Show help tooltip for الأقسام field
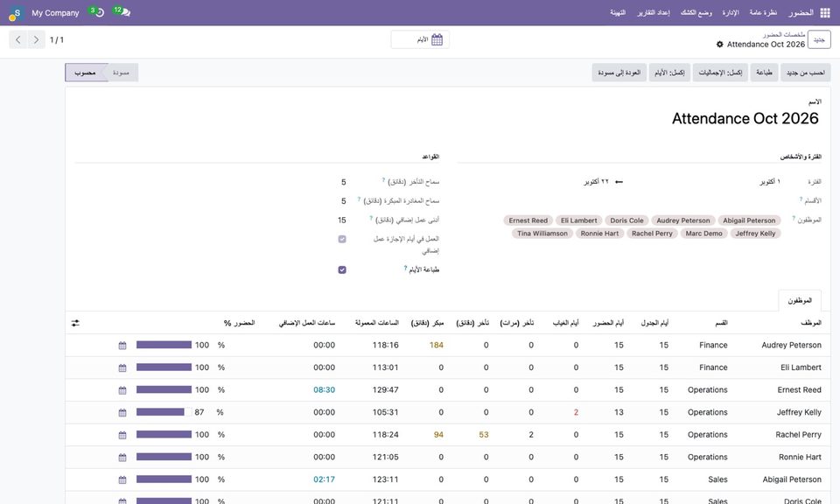The height and width of the screenshot is (504, 840). click(801, 199)
